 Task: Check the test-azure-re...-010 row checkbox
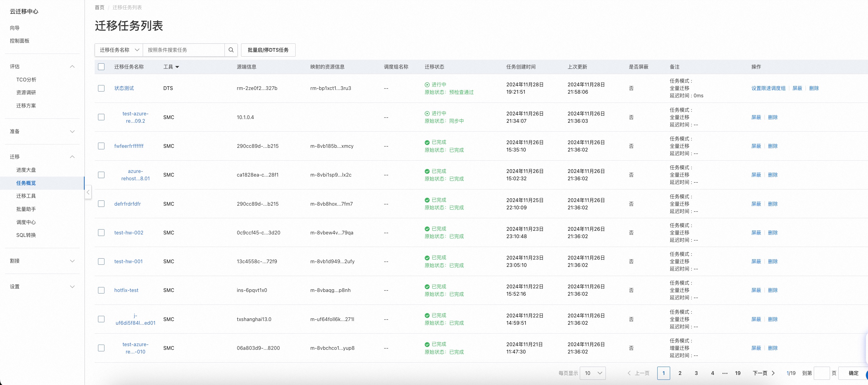click(101, 348)
